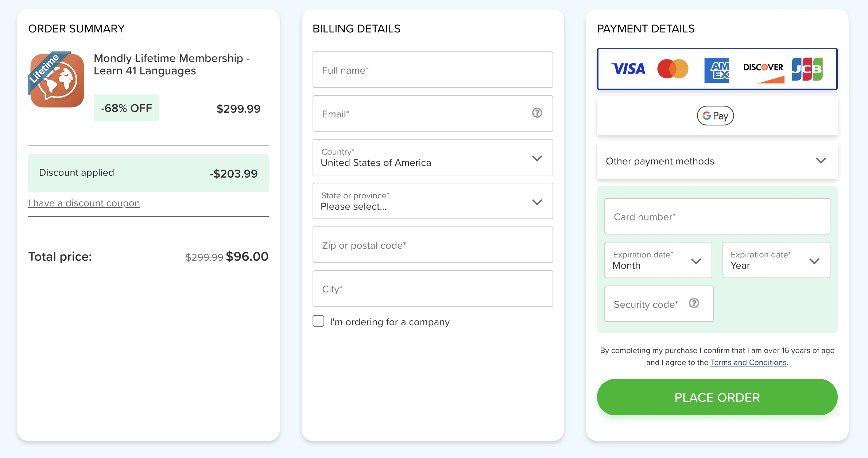The image size is (868, 458).
Task: Click the PLACE ORDER button
Action: (717, 397)
